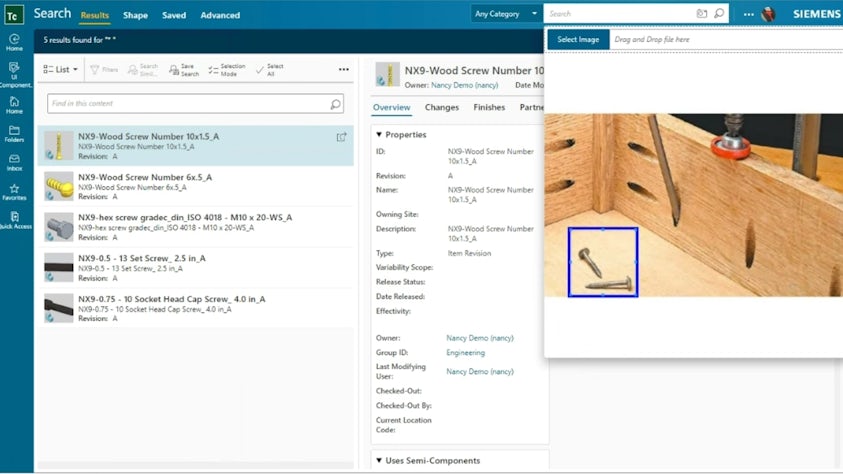Screen dimensions: 843x474
Task: Switch to the Shape search tab
Action: pos(135,15)
